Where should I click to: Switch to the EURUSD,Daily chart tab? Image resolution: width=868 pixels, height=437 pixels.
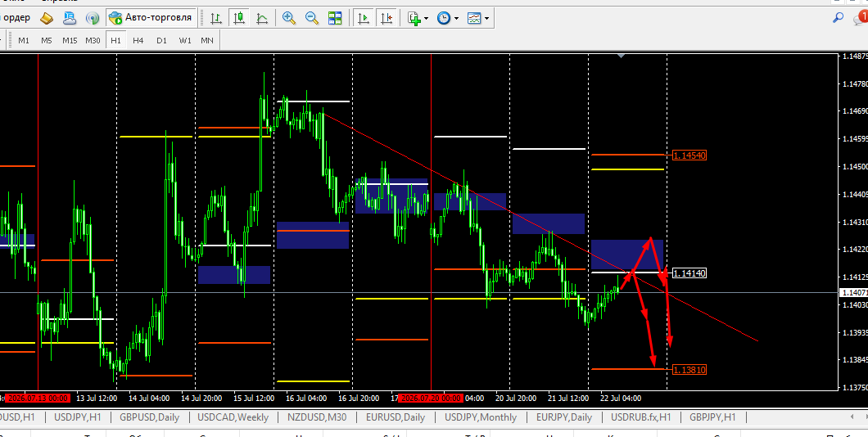point(396,417)
